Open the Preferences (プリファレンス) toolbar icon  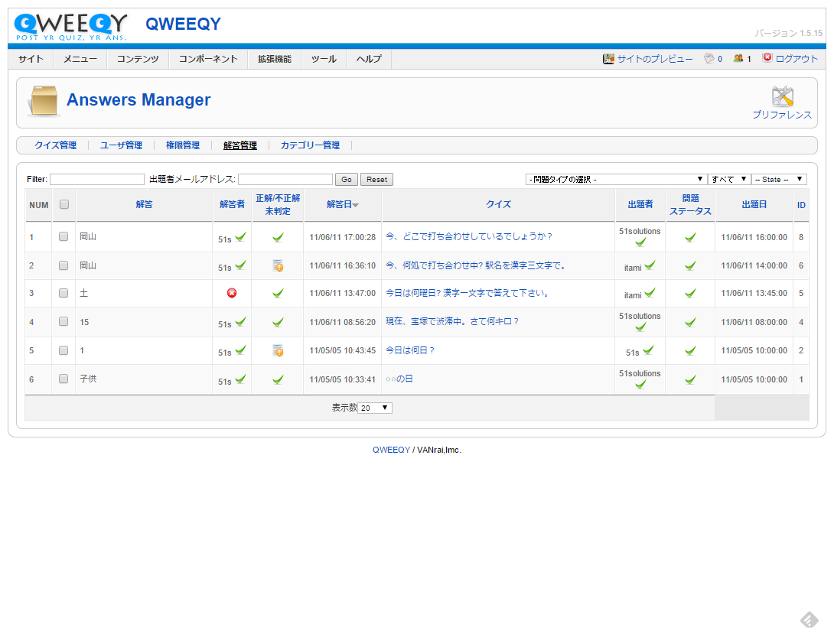782,97
